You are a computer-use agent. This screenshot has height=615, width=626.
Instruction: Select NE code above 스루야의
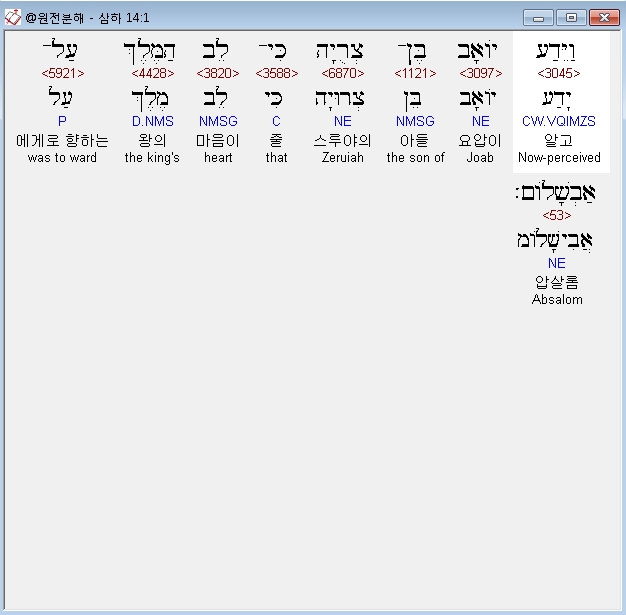point(343,121)
